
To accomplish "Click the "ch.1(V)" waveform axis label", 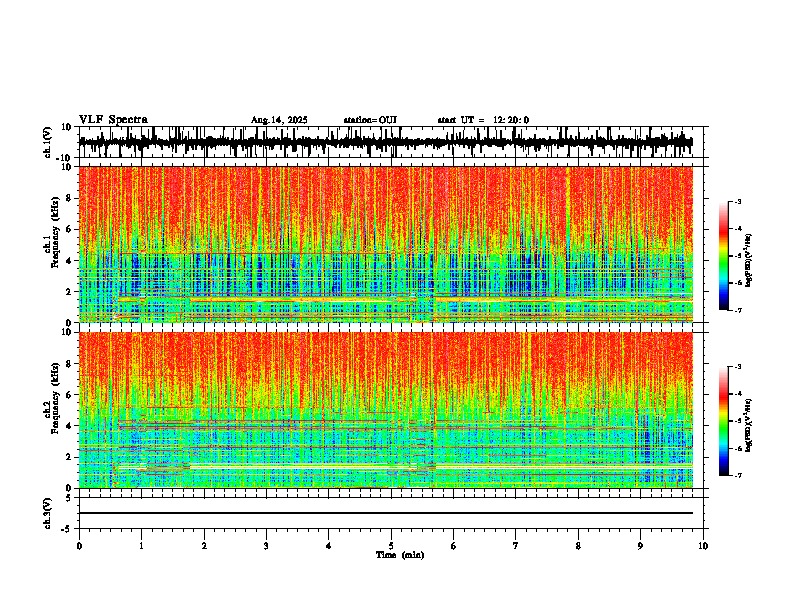I will tap(48, 142).
